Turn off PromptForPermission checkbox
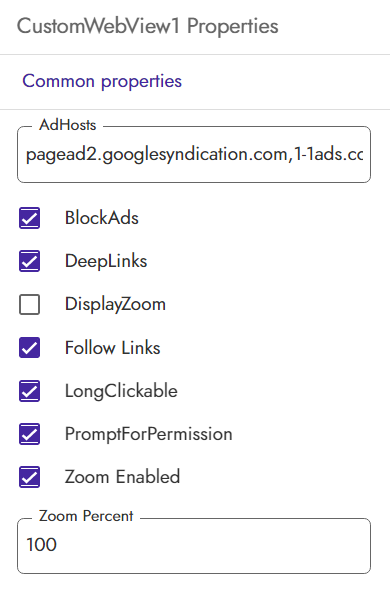The image size is (390, 601). [x=29, y=434]
